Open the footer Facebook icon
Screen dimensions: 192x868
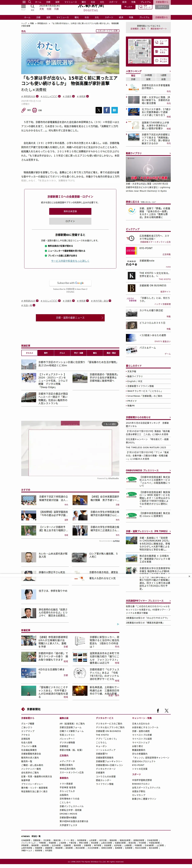[x=158, y=711]
